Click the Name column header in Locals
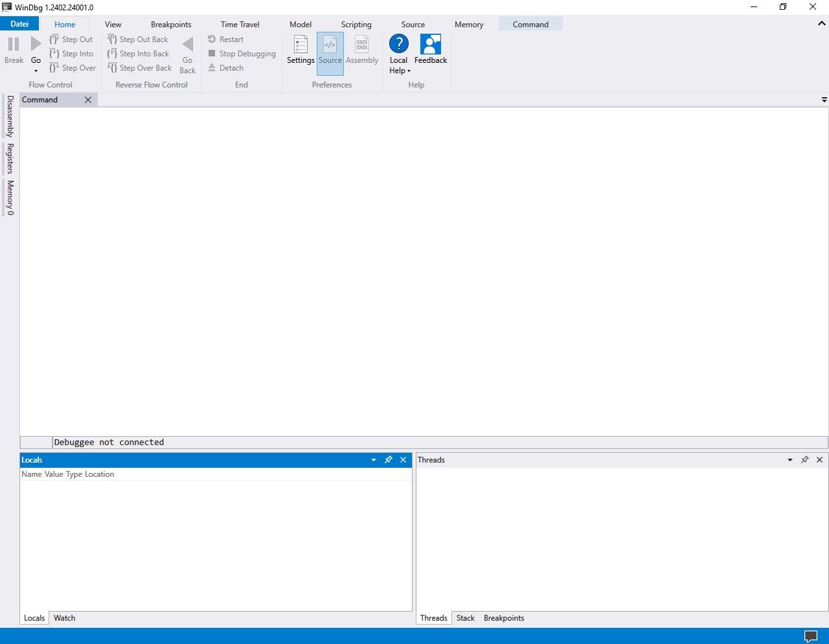This screenshot has width=829, height=644. (32, 474)
